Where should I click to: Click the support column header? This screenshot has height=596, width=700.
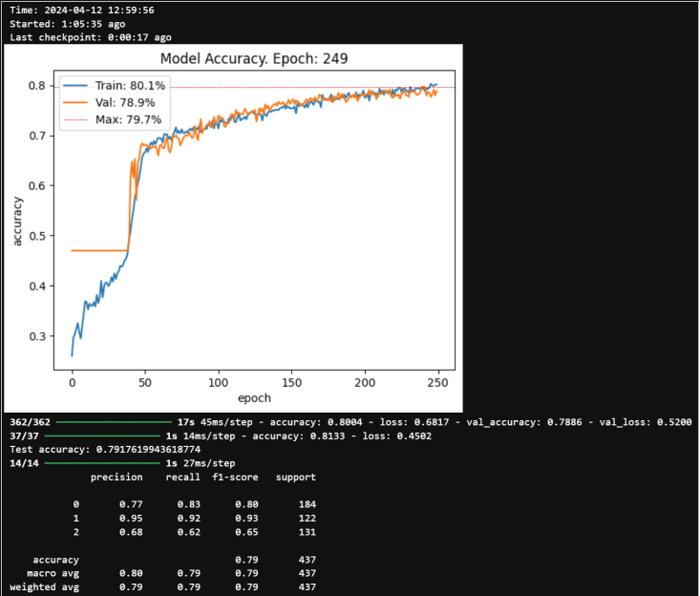coord(295,477)
